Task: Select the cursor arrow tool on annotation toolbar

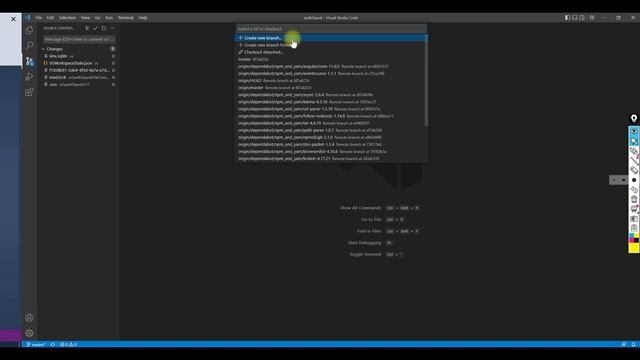Action: pyautogui.click(x=633, y=141)
